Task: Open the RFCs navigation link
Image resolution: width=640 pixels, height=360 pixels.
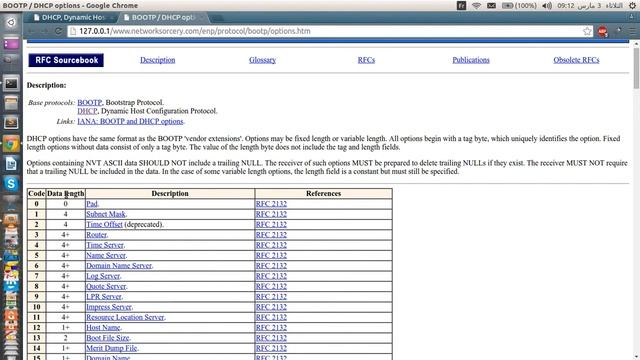Action: (366, 60)
